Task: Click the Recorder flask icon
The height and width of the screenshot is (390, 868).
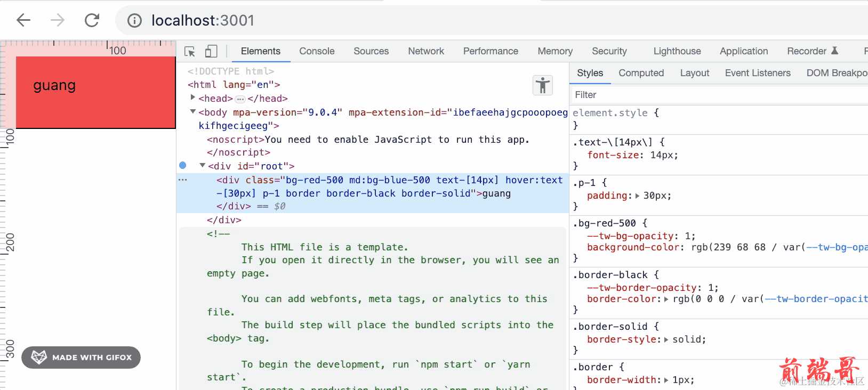Action: [835, 51]
